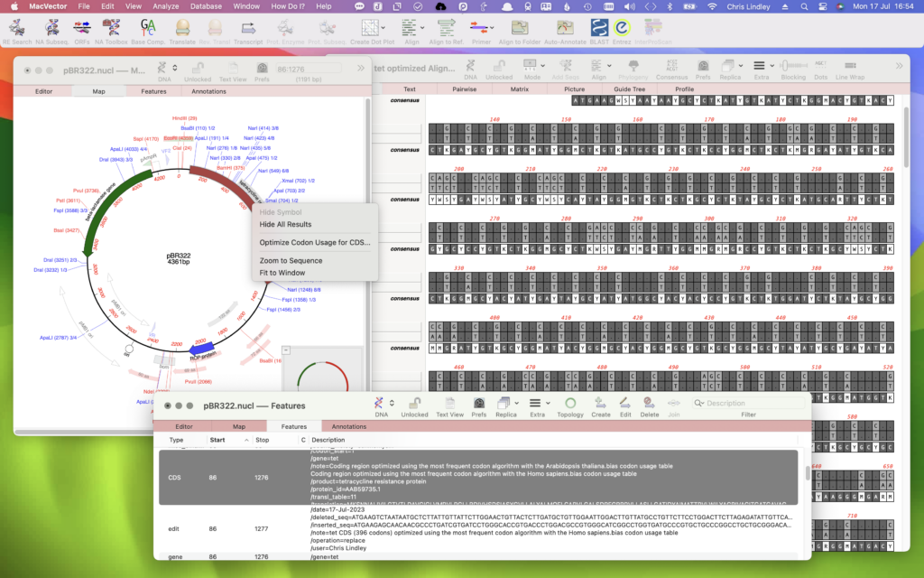This screenshot has height=578, width=924.
Task: Open the Database menu
Action: (206, 6)
